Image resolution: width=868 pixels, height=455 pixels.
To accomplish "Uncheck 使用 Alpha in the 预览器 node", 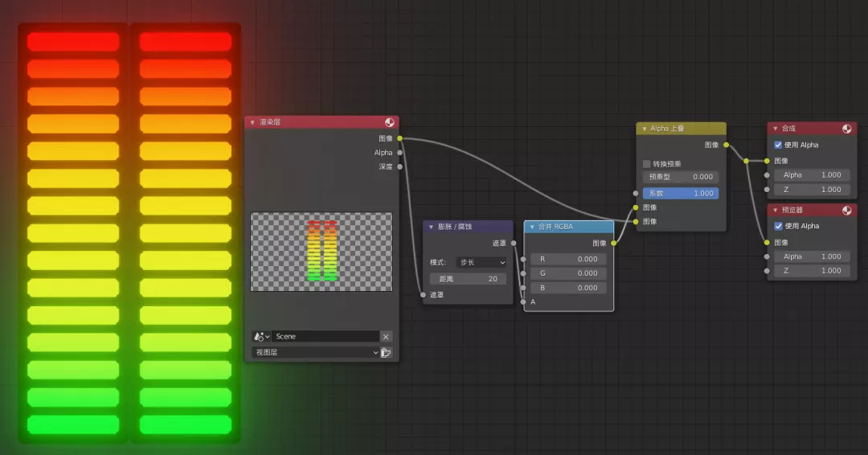I will tap(778, 226).
